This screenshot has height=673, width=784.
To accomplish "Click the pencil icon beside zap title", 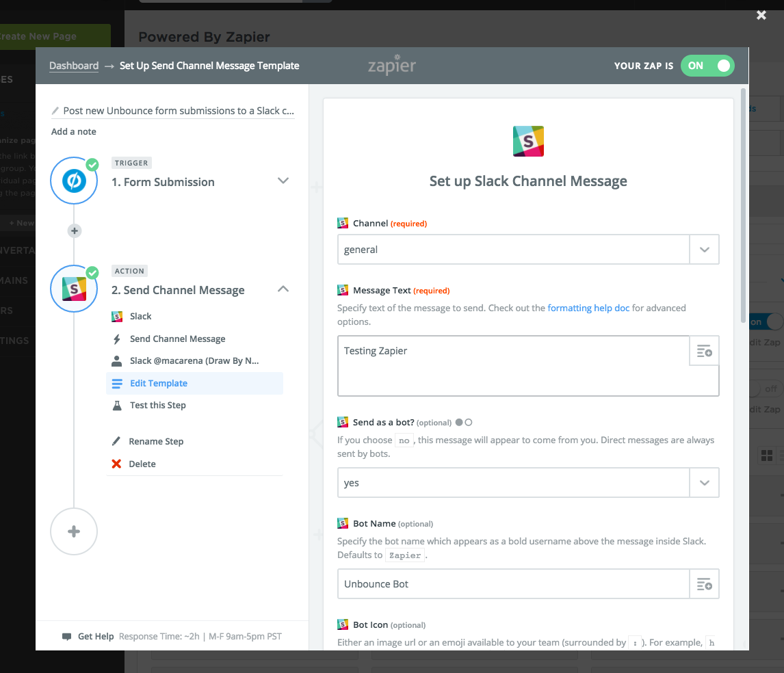I will pos(55,111).
